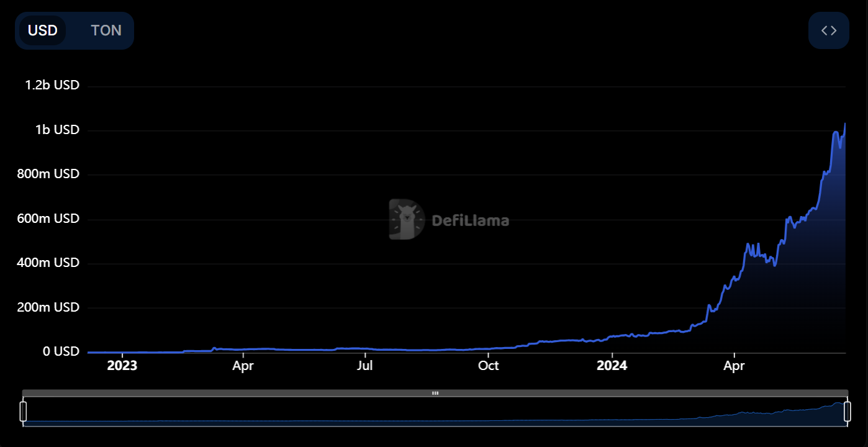Image resolution: width=868 pixels, height=447 pixels.
Task: Click the 600m USD axis label
Action: pyautogui.click(x=48, y=219)
